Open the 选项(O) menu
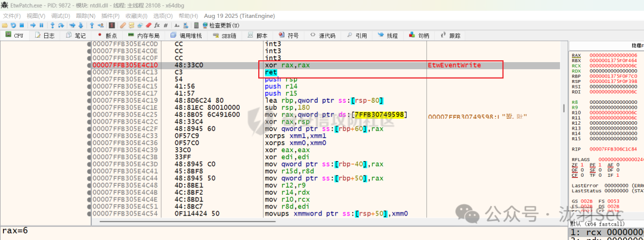The height and width of the screenshot is (240, 644). point(163,16)
